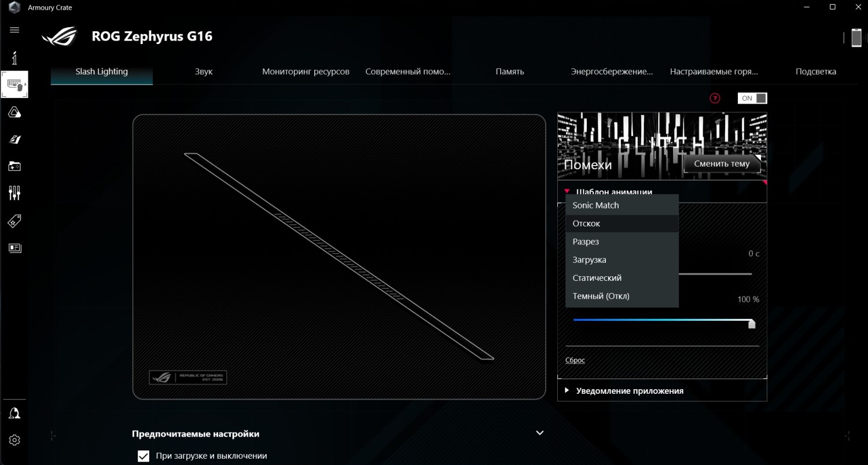Switch to the "Звук" tab
This screenshot has width=868, height=465.
click(x=204, y=72)
